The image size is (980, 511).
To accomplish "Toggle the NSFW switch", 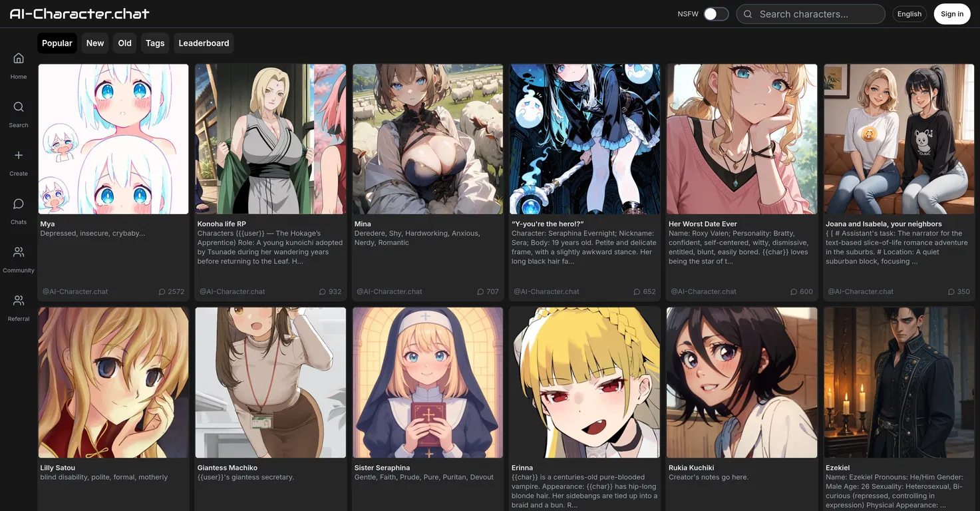I will (x=716, y=14).
